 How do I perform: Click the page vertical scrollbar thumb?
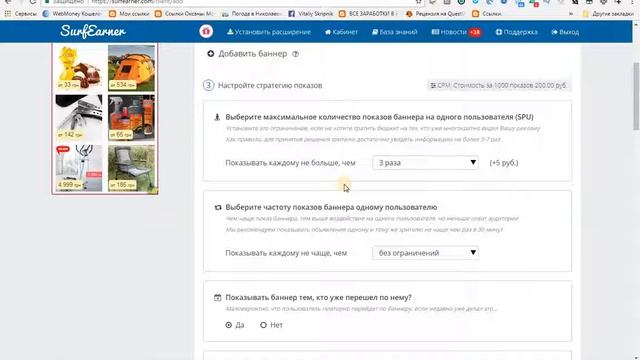coord(636,96)
